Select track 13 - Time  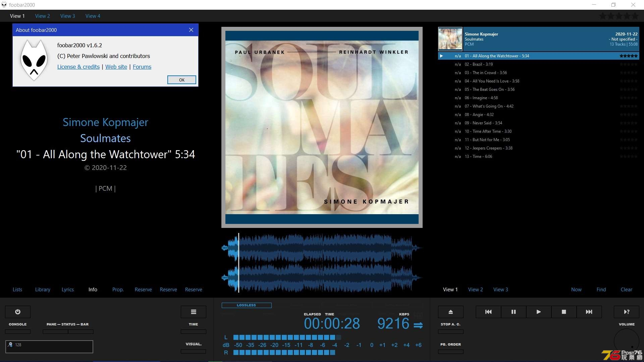[539, 157]
